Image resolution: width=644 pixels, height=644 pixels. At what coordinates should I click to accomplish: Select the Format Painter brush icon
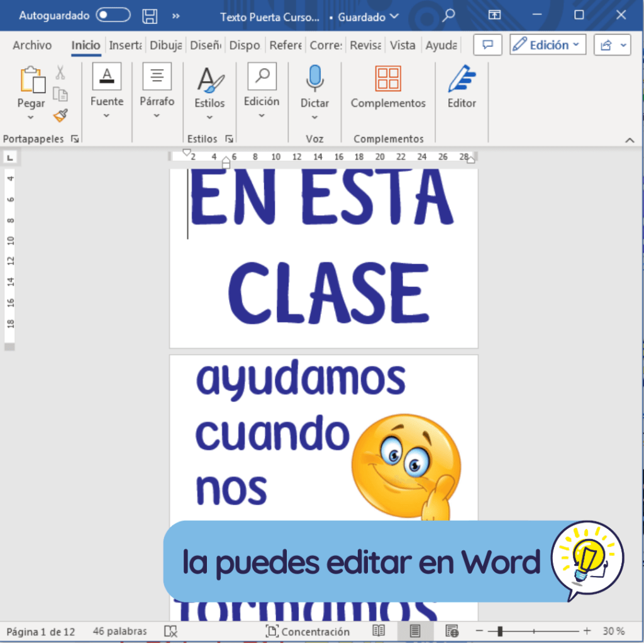tap(60, 115)
